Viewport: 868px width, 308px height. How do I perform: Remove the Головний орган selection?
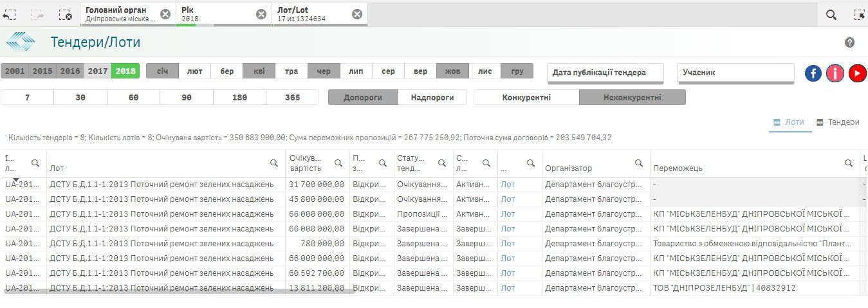[x=165, y=14]
